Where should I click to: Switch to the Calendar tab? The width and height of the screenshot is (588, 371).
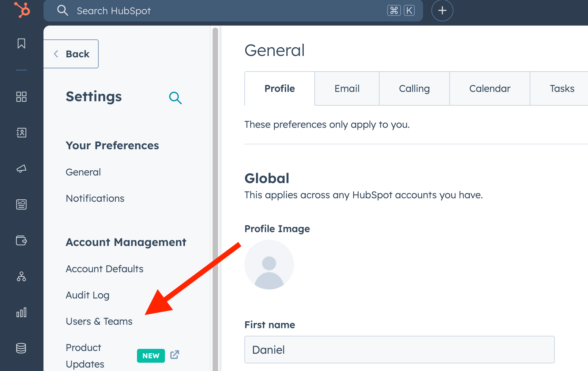pyautogui.click(x=490, y=88)
